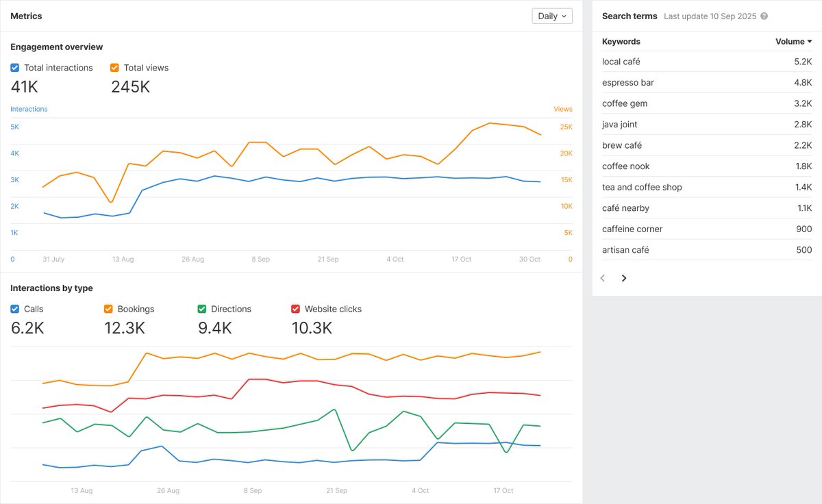Uncheck Website clicks checkbox

[x=296, y=309]
